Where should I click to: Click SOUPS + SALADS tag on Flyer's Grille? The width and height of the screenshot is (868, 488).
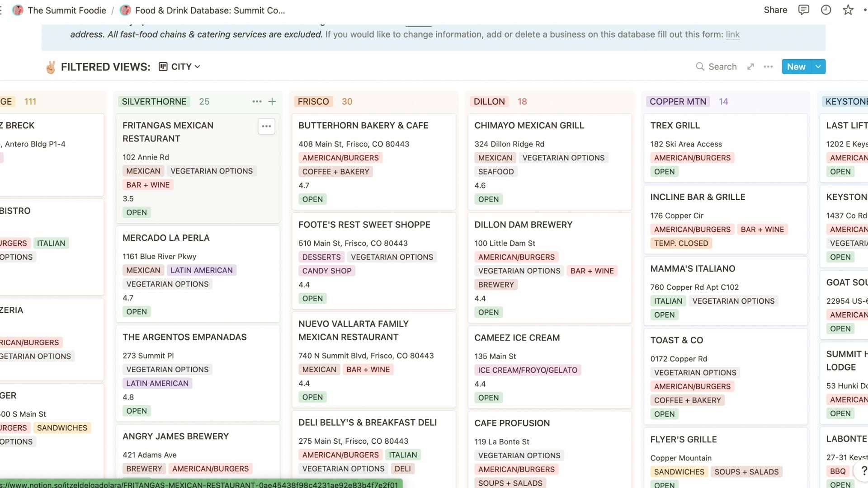click(746, 472)
